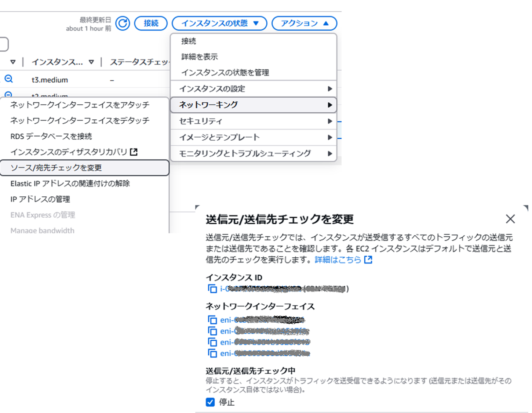
Task: Close the 送信元/送信先チェックを変更 dialog
Action: click(x=510, y=219)
